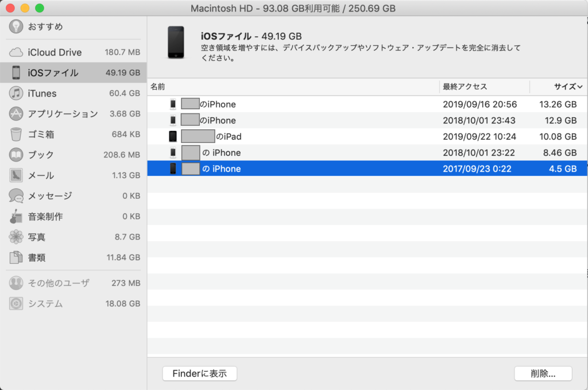Click the メール stamp icon
This screenshot has width=588, height=390.
point(16,175)
